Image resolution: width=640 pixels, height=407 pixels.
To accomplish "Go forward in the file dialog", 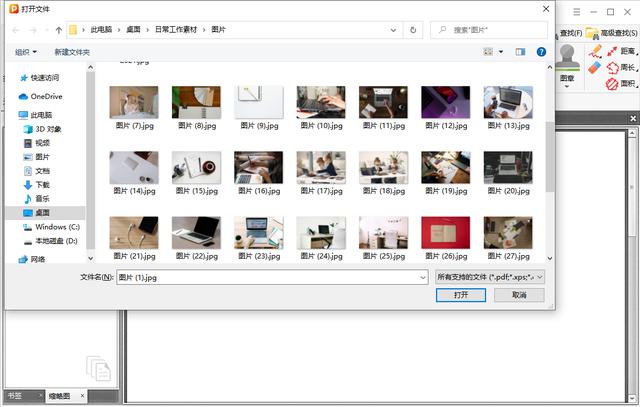I will 33,30.
